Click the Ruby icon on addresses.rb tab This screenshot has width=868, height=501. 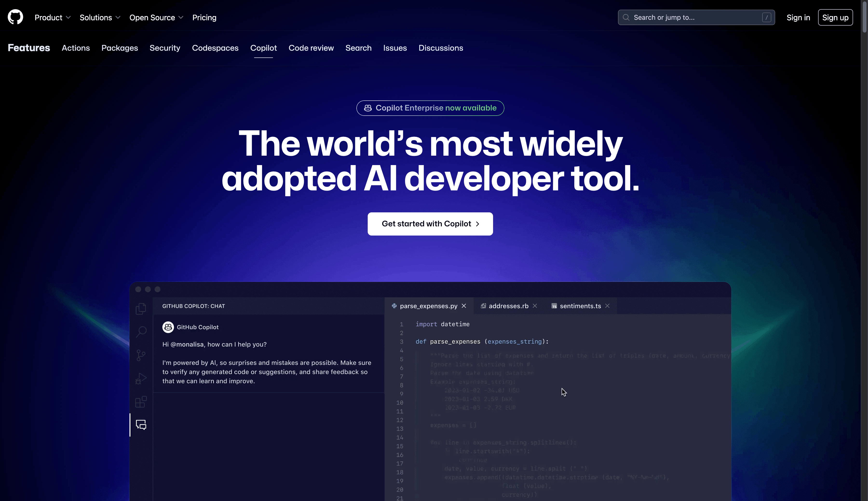[483, 306]
